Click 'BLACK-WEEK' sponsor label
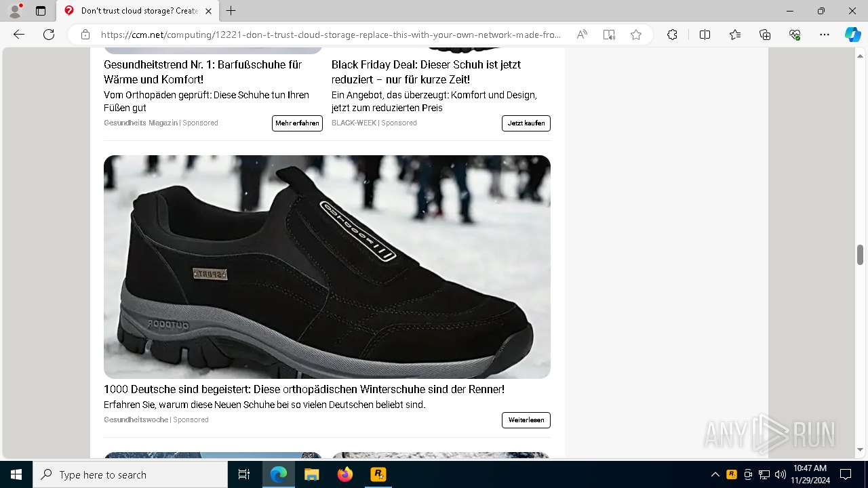The height and width of the screenshot is (488, 868). pos(354,123)
